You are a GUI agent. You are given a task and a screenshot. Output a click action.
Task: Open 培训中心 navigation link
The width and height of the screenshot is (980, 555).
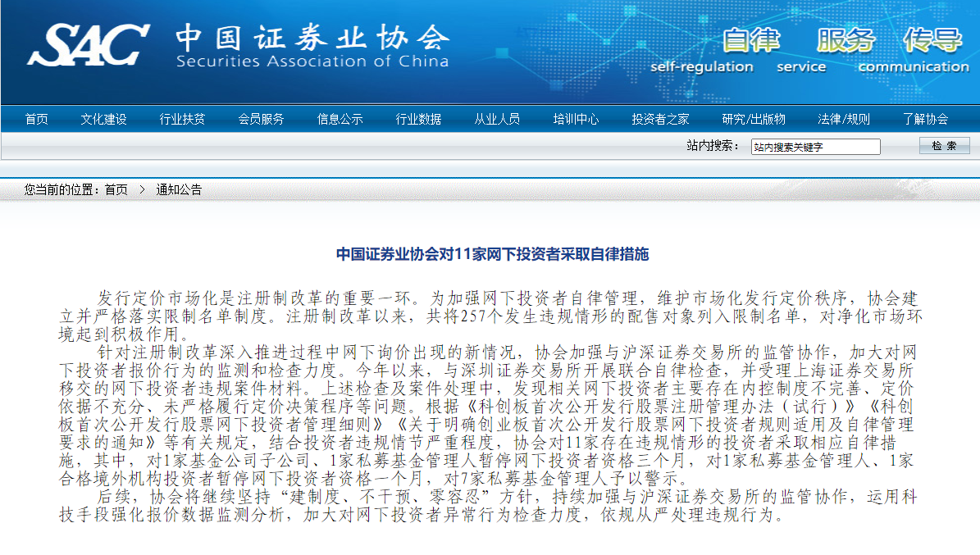[576, 119]
